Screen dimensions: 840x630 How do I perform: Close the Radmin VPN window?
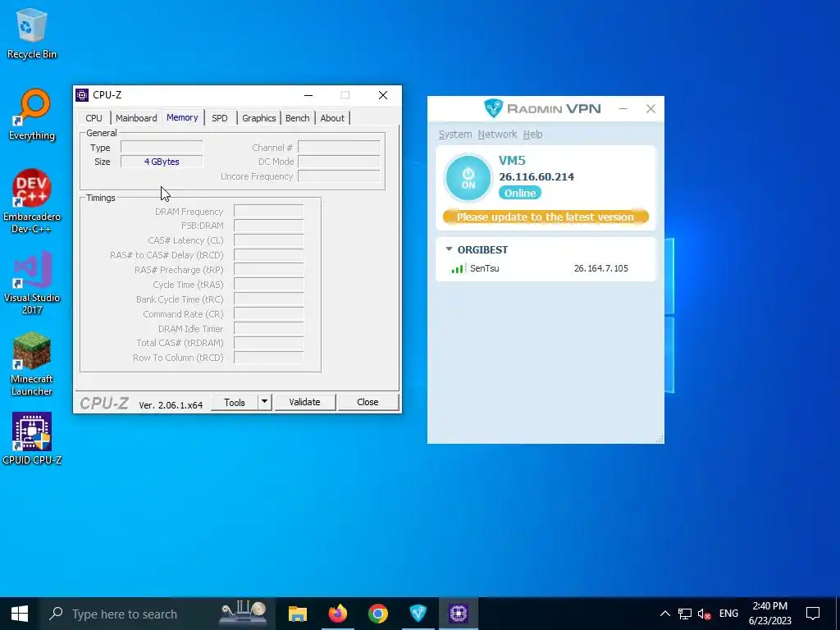point(651,109)
